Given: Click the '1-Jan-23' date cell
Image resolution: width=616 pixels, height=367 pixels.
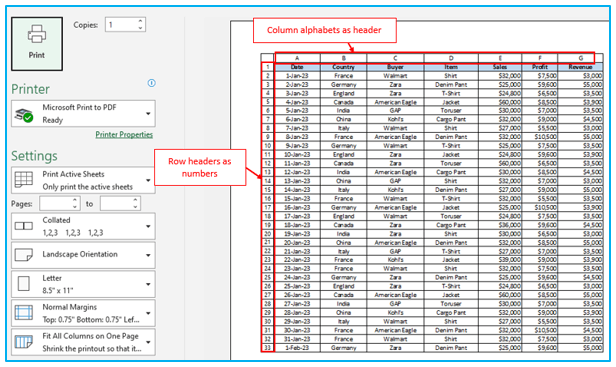Looking at the screenshot, I should (297, 76).
